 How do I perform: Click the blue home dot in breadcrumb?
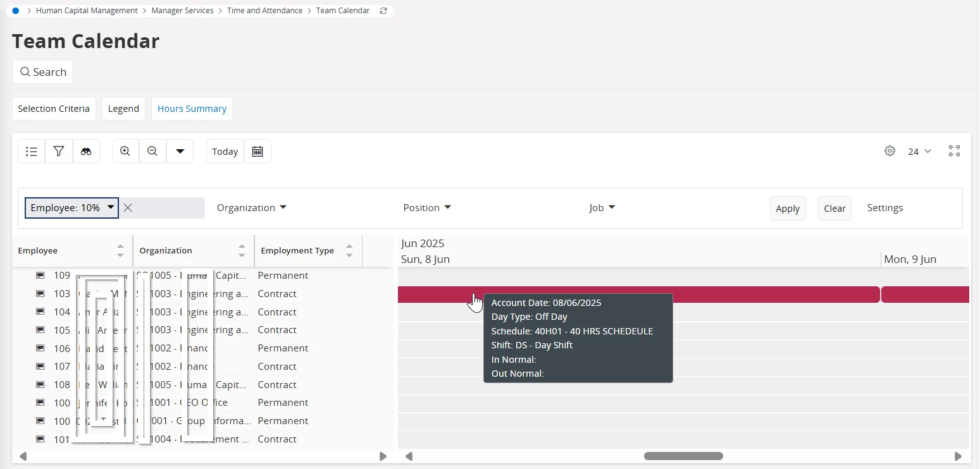pyautogui.click(x=16, y=11)
